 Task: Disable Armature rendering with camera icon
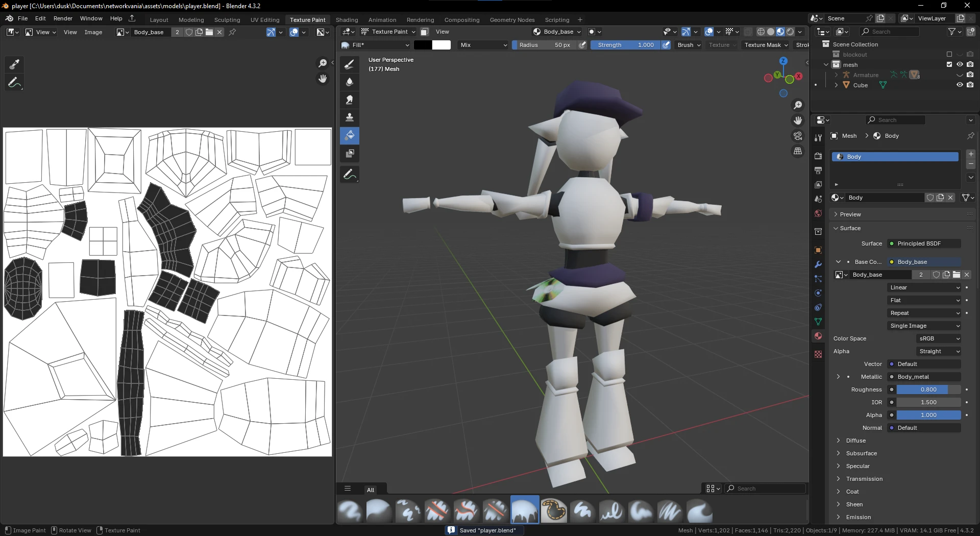tap(970, 75)
